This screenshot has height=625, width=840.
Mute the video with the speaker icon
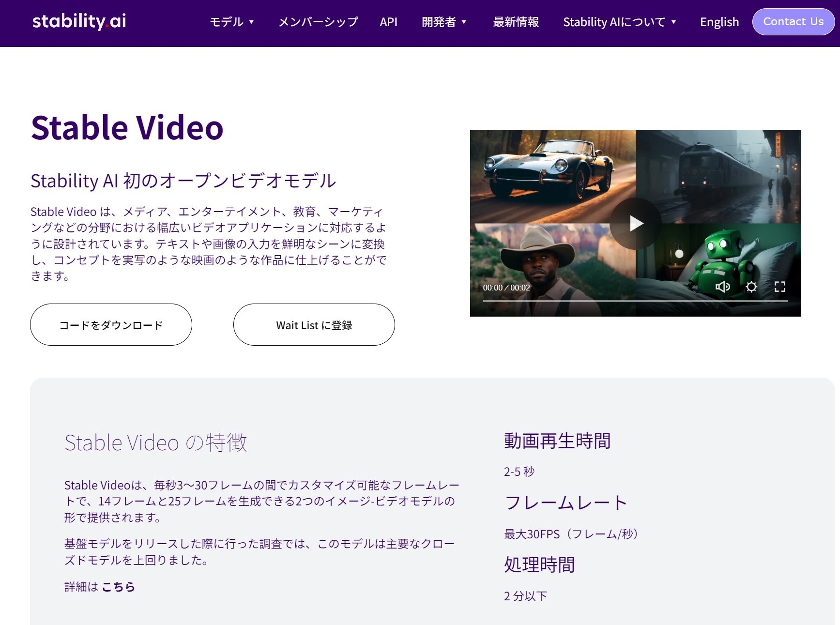(x=722, y=287)
